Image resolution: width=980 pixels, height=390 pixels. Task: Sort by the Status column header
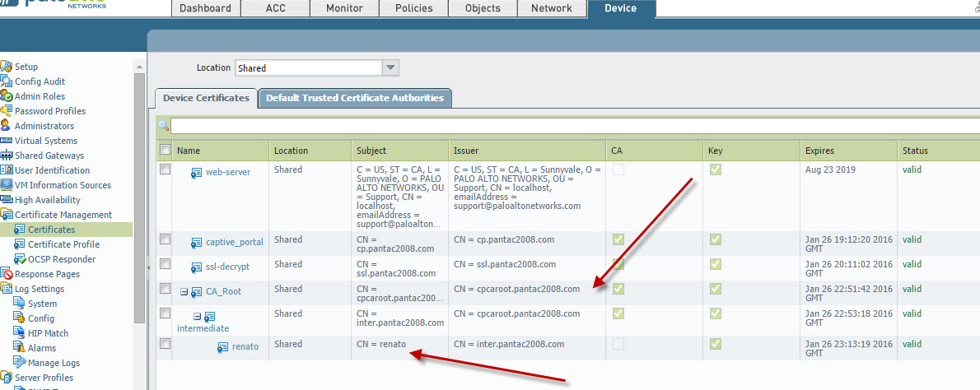(x=939, y=151)
